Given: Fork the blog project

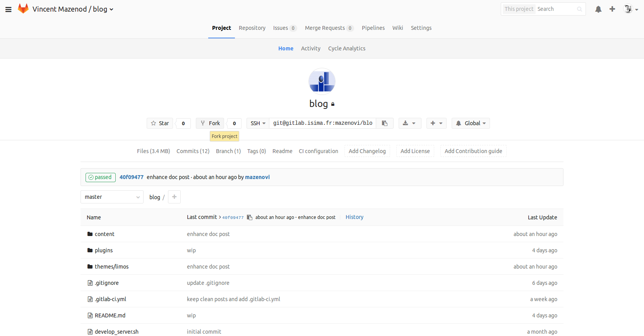Looking at the screenshot, I should [210, 123].
